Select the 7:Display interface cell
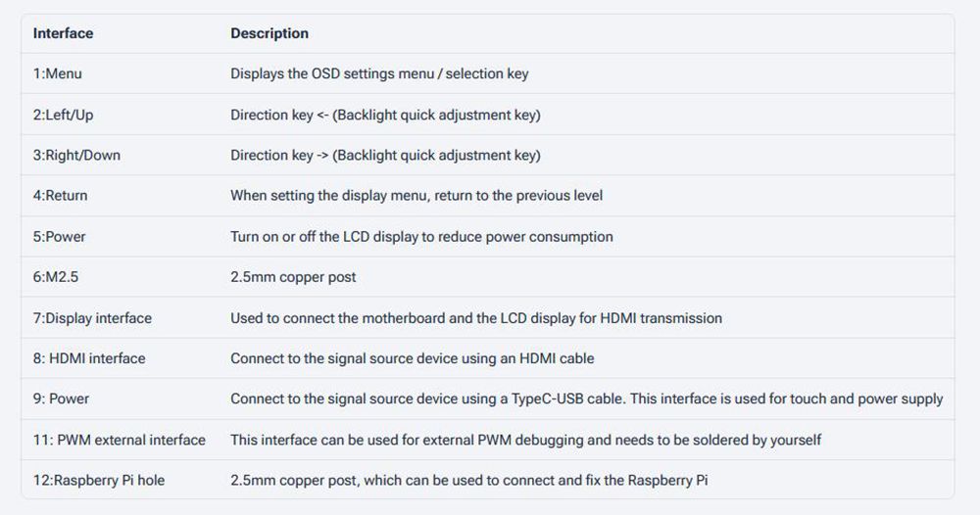The height and width of the screenshot is (515, 980). (92, 318)
